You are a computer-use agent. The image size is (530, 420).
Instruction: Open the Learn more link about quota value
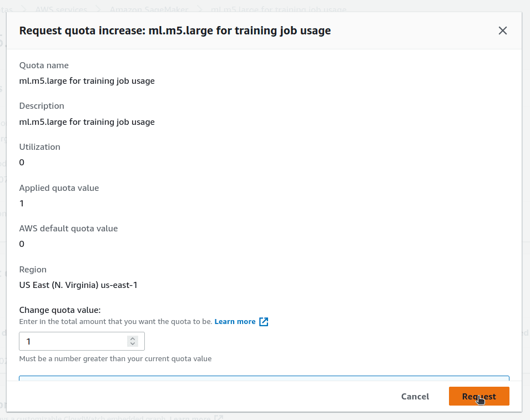coord(235,322)
